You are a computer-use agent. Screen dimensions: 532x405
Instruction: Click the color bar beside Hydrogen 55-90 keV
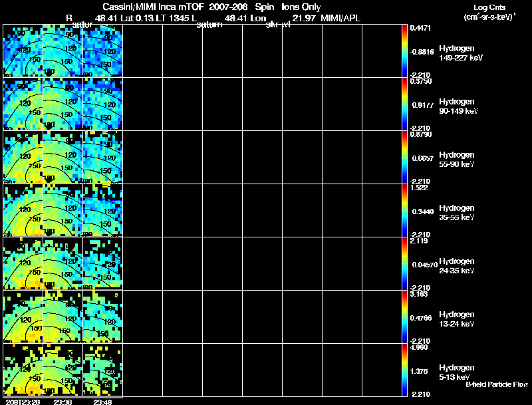point(405,157)
